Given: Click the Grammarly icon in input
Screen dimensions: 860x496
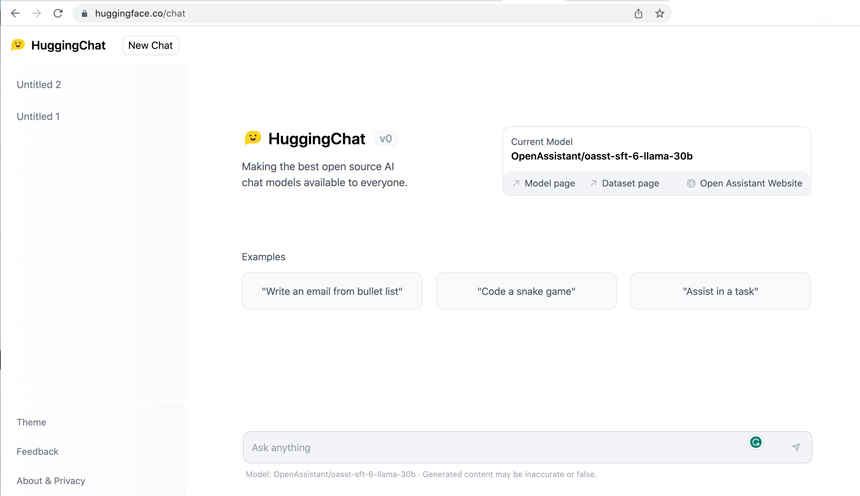Looking at the screenshot, I should coord(756,442).
